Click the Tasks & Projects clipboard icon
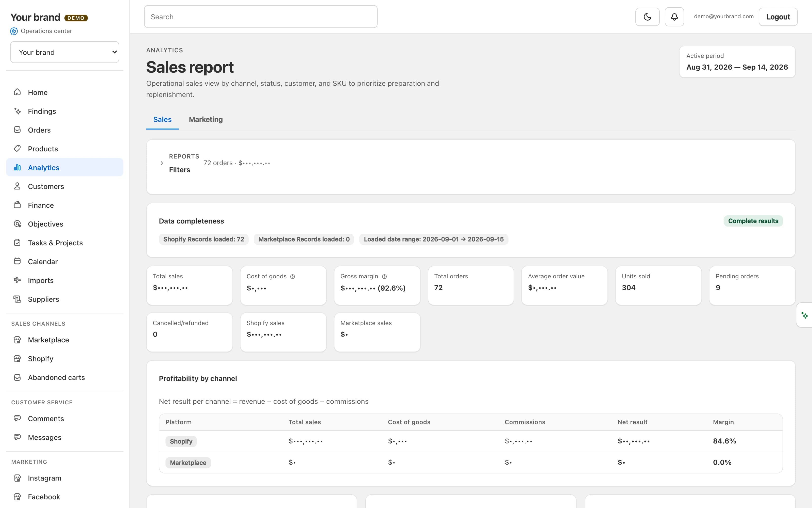This screenshot has width=812, height=508. tap(17, 243)
